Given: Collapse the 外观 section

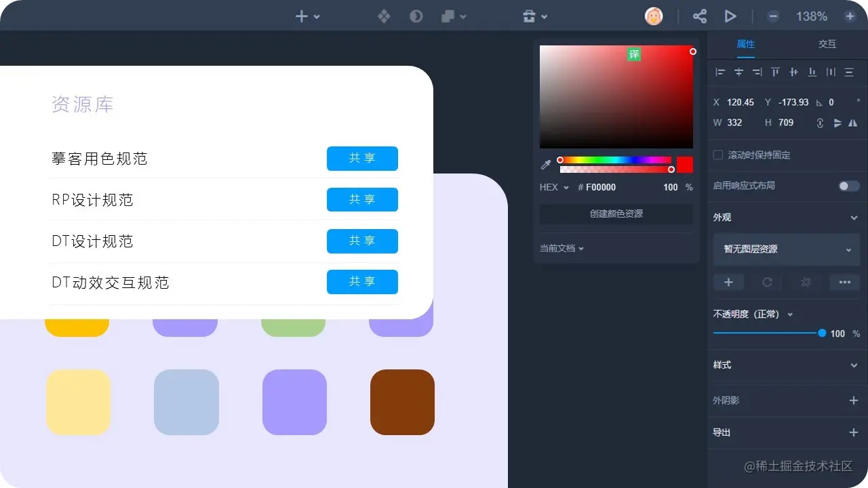Looking at the screenshot, I should coord(854,218).
